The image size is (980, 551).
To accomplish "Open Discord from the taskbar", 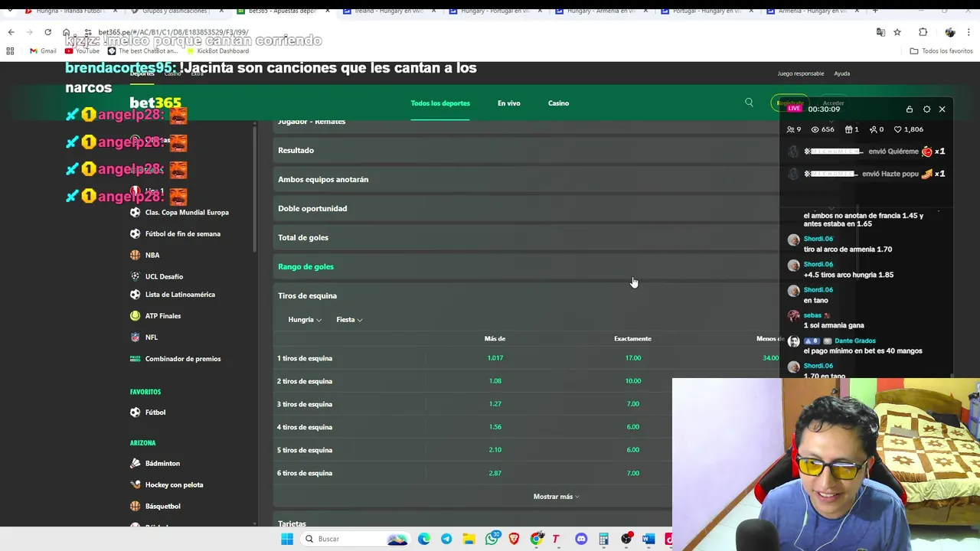I will click(581, 539).
